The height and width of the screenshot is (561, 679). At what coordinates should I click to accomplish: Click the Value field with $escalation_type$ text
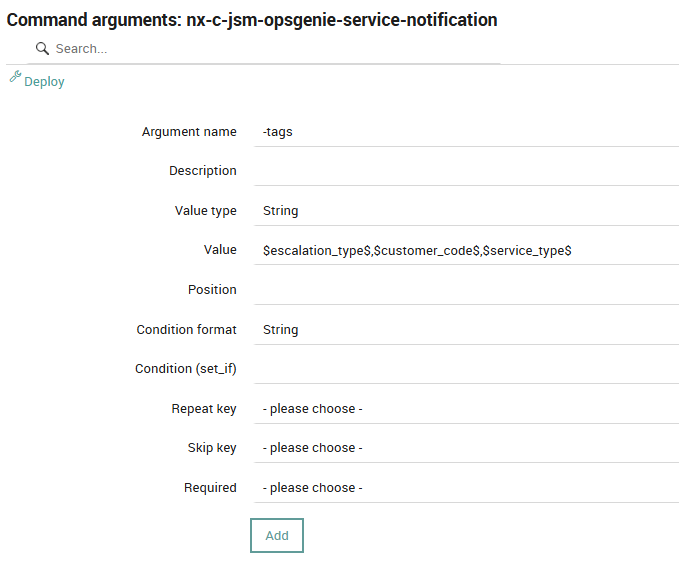tap(465, 250)
